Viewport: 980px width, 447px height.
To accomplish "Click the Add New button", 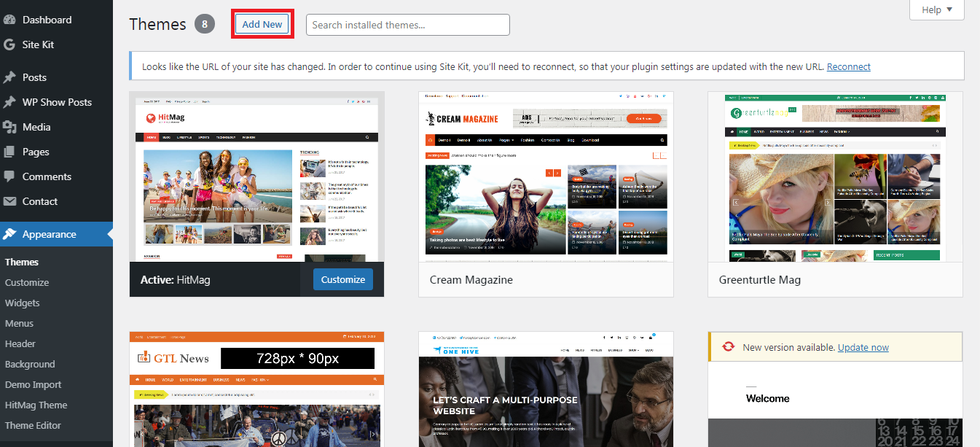I will point(262,24).
